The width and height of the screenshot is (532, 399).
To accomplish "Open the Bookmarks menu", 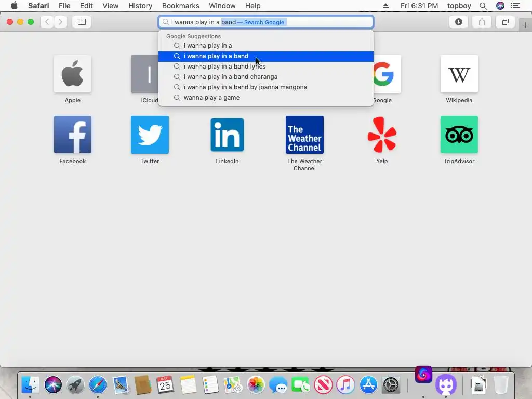I will click(x=180, y=6).
